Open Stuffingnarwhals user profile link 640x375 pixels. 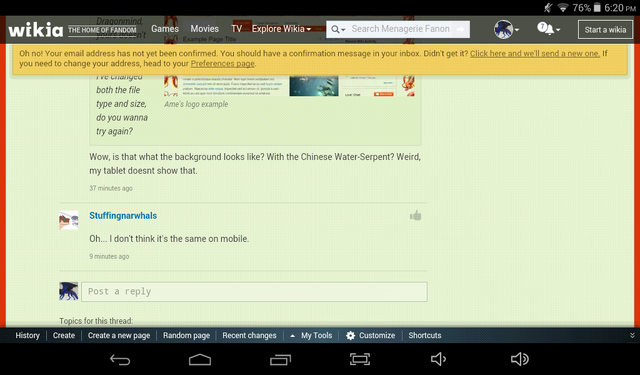[123, 215]
